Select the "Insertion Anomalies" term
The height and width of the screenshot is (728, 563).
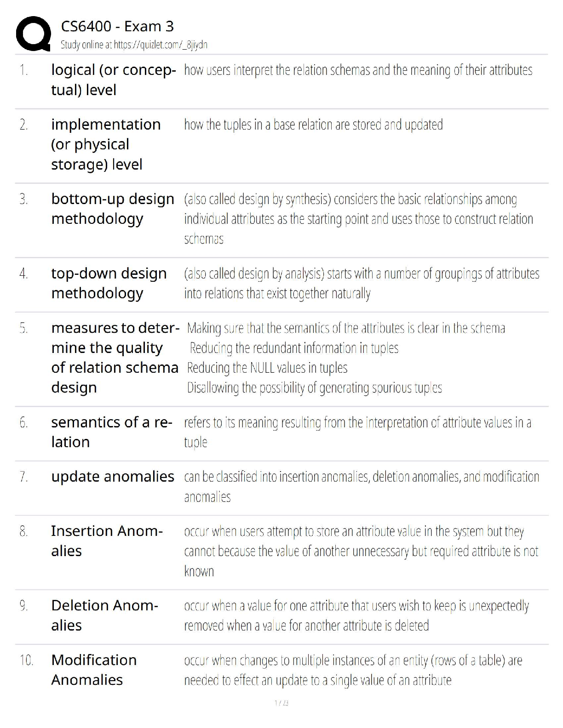coord(107,541)
